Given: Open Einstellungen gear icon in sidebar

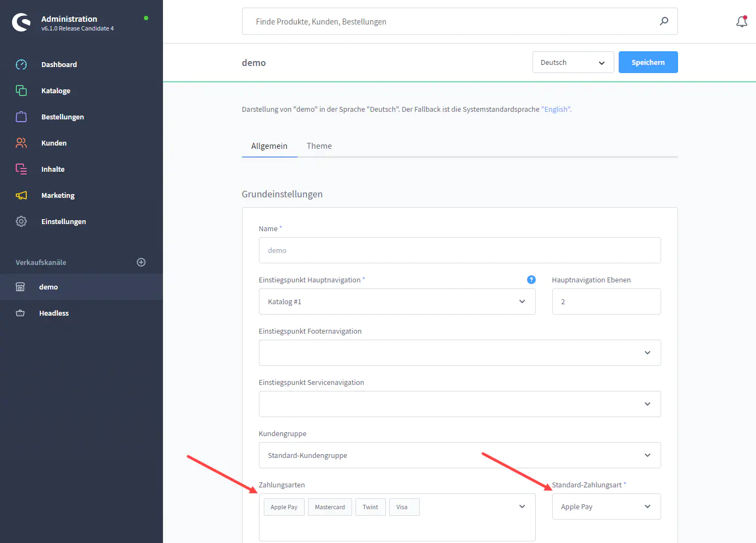Looking at the screenshot, I should [x=21, y=221].
